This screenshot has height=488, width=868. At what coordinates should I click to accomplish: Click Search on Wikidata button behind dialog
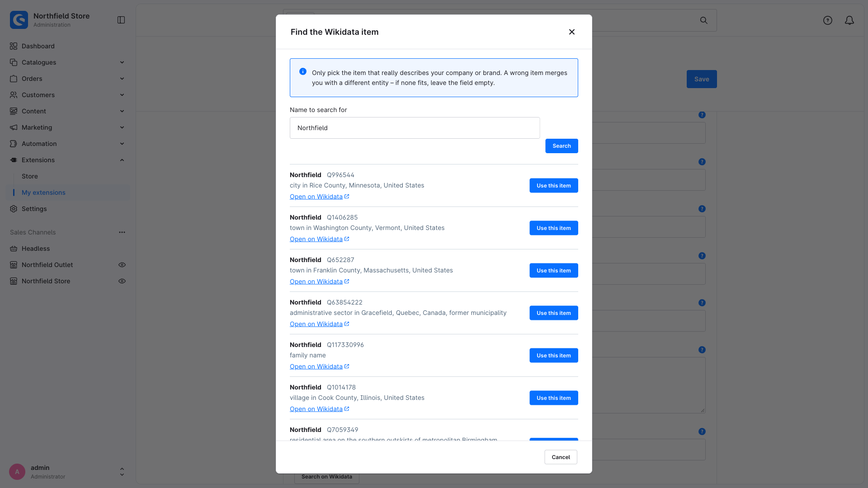pyautogui.click(x=326, y=477)
